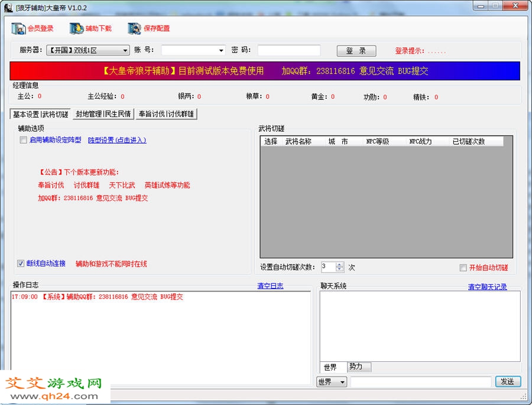
Task: Switch to the 封地管理|民生民情 tab
Action: coord(103,114)
